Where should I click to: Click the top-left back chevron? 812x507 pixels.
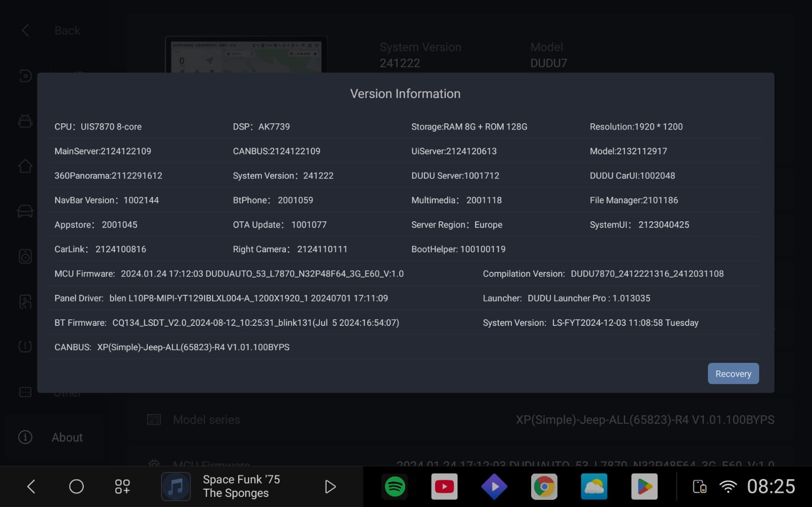(x=25, y=30)
